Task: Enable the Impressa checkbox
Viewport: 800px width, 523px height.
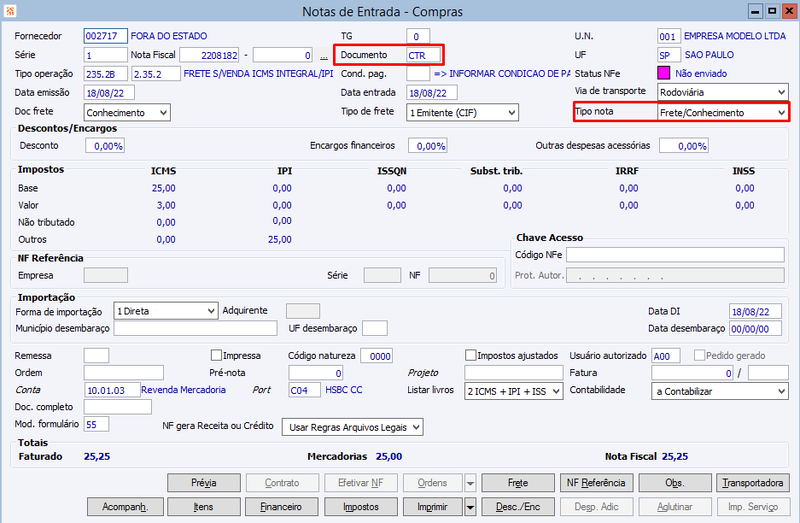Action: 216,355
